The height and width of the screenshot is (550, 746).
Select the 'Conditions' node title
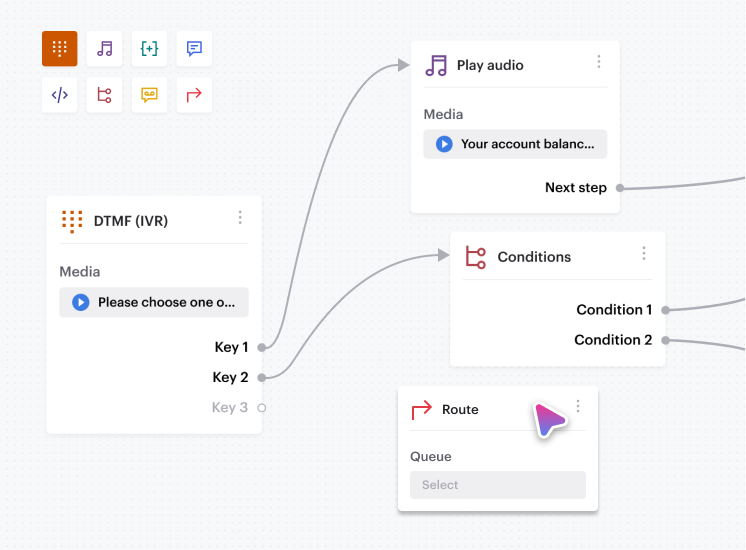[534, 257]
